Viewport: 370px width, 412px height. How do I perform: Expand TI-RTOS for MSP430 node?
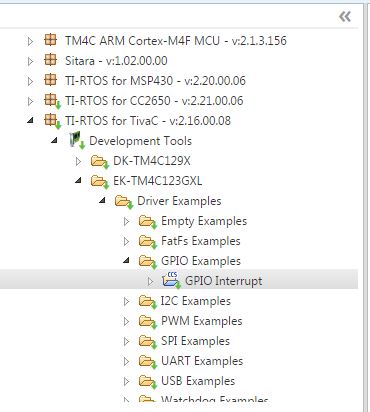(x=30, y=81)
